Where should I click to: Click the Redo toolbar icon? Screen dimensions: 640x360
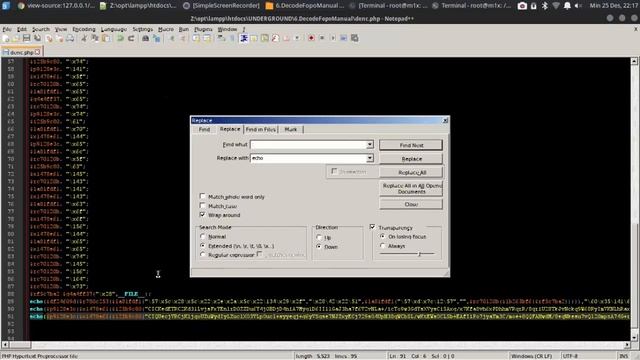pos(131,38)
